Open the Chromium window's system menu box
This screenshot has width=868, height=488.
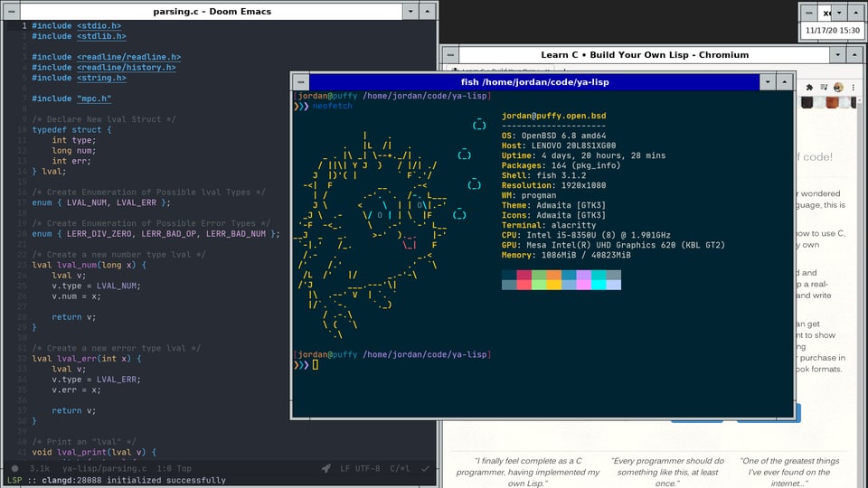(x=450, y=55)
